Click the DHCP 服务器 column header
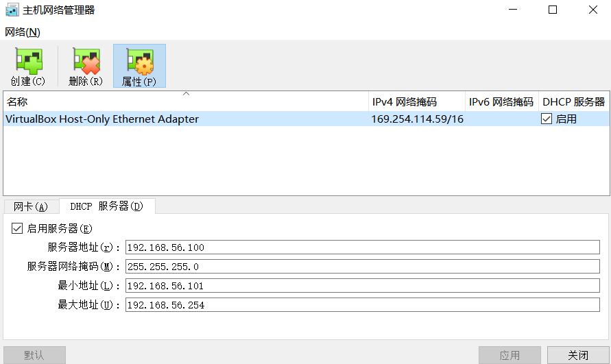This screenshot has width=611, height=364. click(573, 101)
